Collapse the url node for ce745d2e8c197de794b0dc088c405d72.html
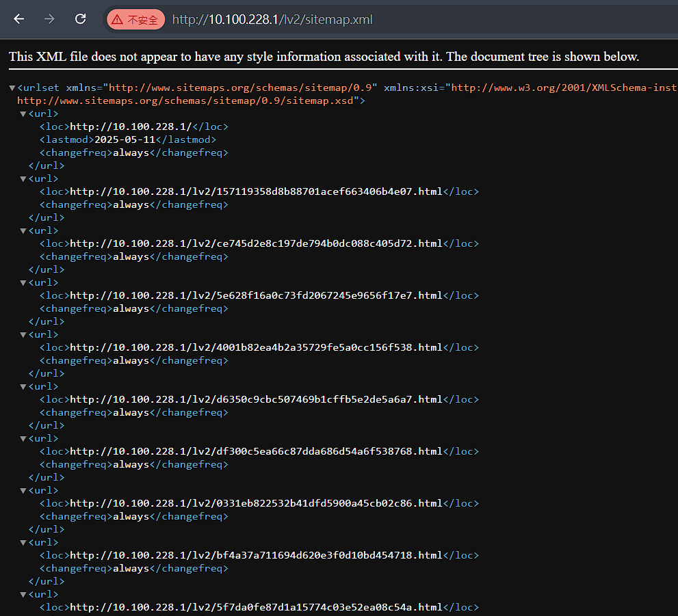Screen dimensions: 678x616 coord(23,230)
